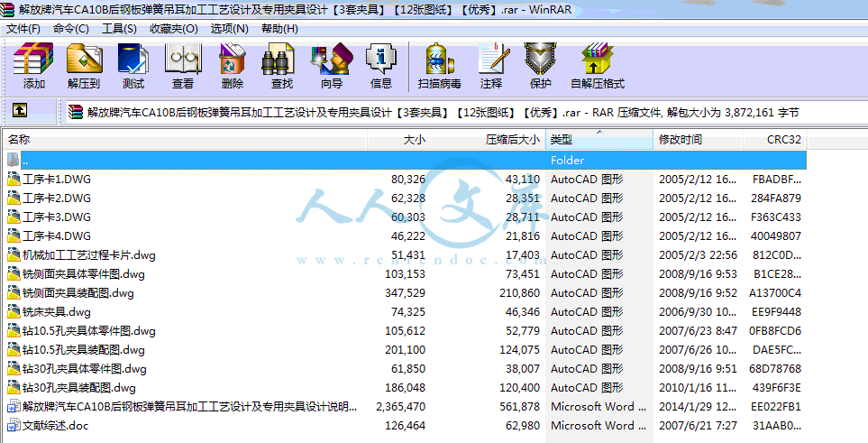This screenshot has height=443, width=868.
Task: Open the 命令(C) menu
Action: (x=71, y=29)
